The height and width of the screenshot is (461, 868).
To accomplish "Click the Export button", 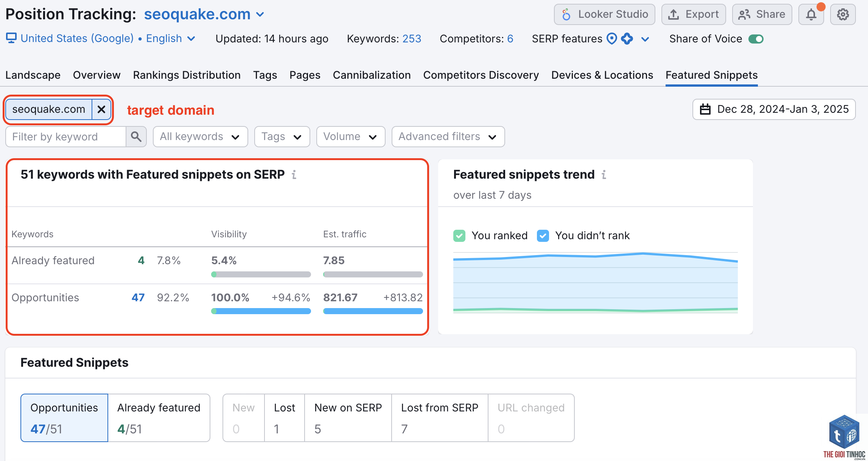I will [x=694, y=14].
